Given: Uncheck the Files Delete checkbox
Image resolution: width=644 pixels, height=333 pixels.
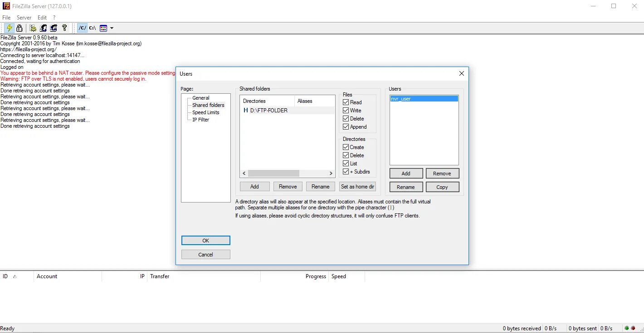Looking at the screenshot, I should tap(346, 119).
